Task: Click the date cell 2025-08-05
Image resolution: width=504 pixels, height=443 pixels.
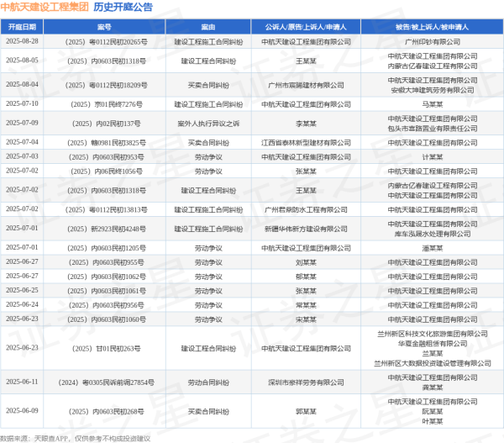Action: tap(22, 61)
